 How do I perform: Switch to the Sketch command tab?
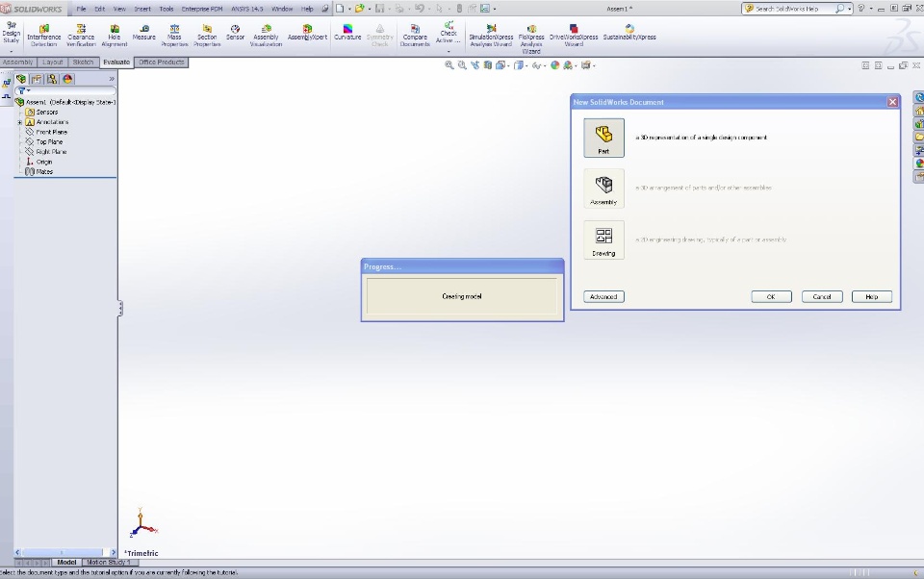coord(83,62)
